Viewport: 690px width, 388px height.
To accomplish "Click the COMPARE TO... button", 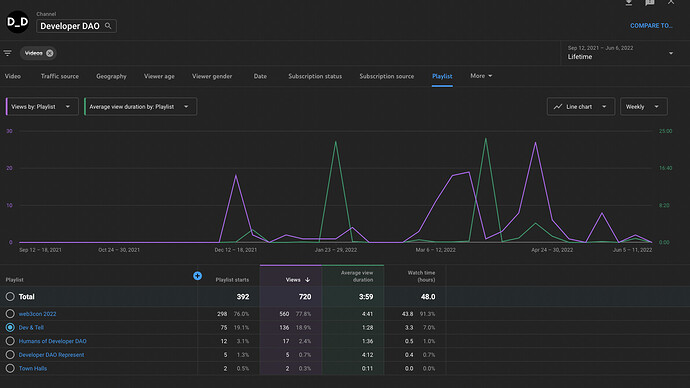I will pos(651,26).
